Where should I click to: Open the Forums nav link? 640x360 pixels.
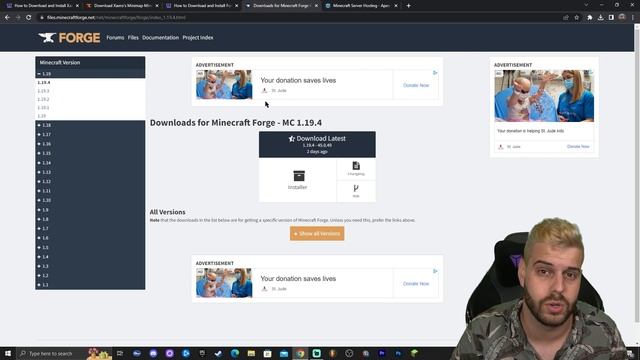(x=115, y=38)
